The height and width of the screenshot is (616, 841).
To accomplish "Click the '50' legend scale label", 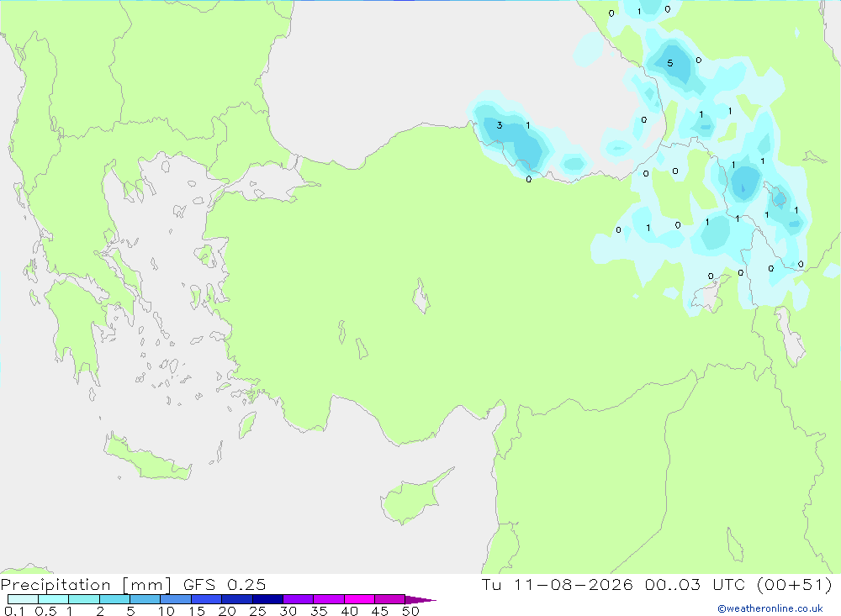I will pyautogui.click(x=411, y=611).
